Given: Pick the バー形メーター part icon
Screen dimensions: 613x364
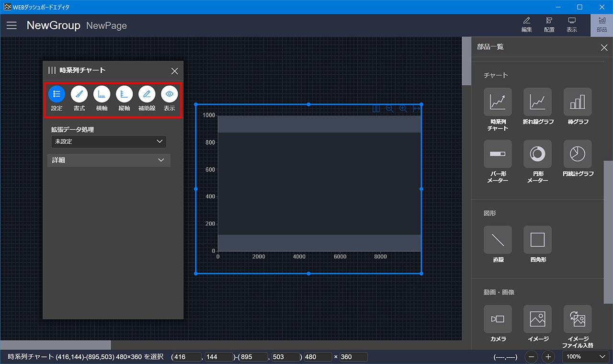Looking at the screenshot, I should (x=498, y=154).
